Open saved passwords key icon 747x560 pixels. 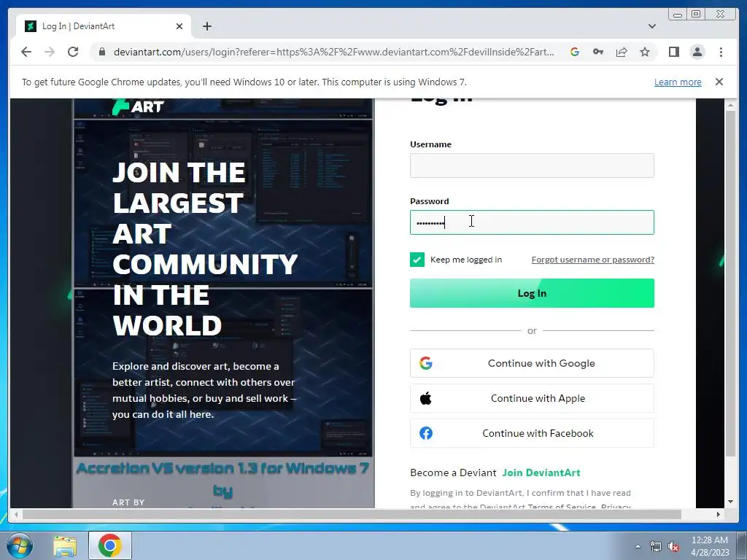pyautogui.click(x=598, y=52)
